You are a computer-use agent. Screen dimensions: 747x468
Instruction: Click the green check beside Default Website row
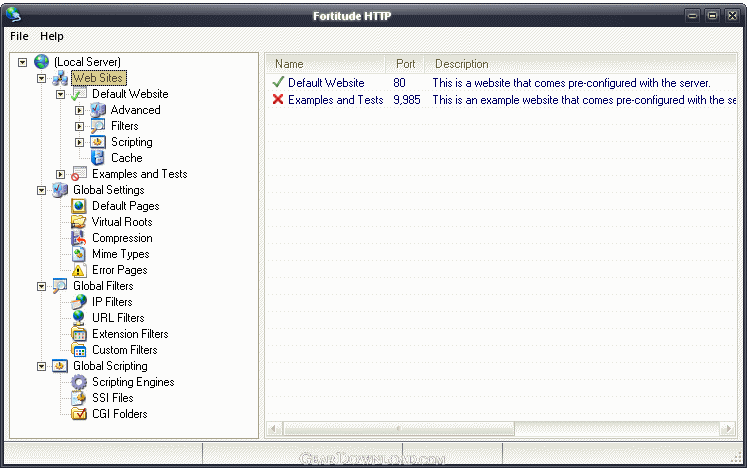[278, 82]
